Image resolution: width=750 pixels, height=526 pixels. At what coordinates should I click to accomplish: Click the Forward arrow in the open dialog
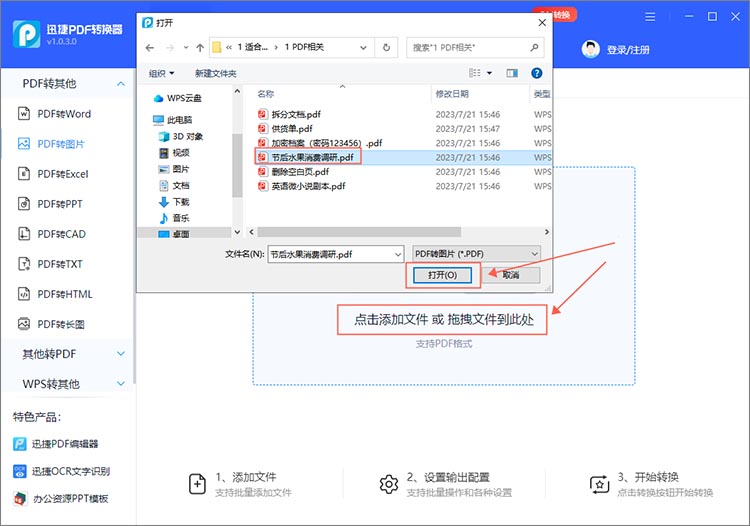[x=170, y=47]
